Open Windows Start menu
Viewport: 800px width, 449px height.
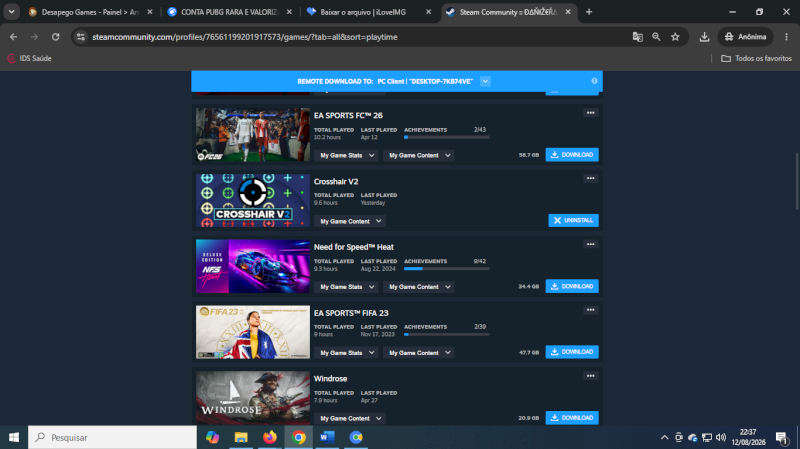14,437
